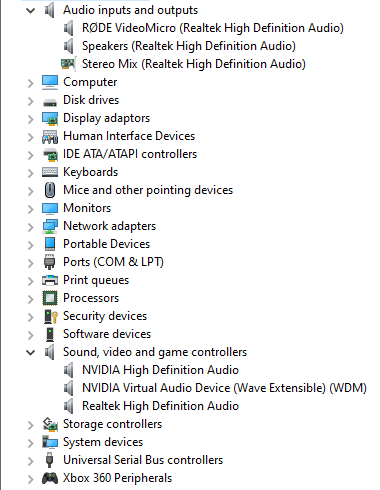This screenshot has width=380, height=490.
Task: Click the Disk drives icon
Action: pyautogui.click(x=50, y=102)
